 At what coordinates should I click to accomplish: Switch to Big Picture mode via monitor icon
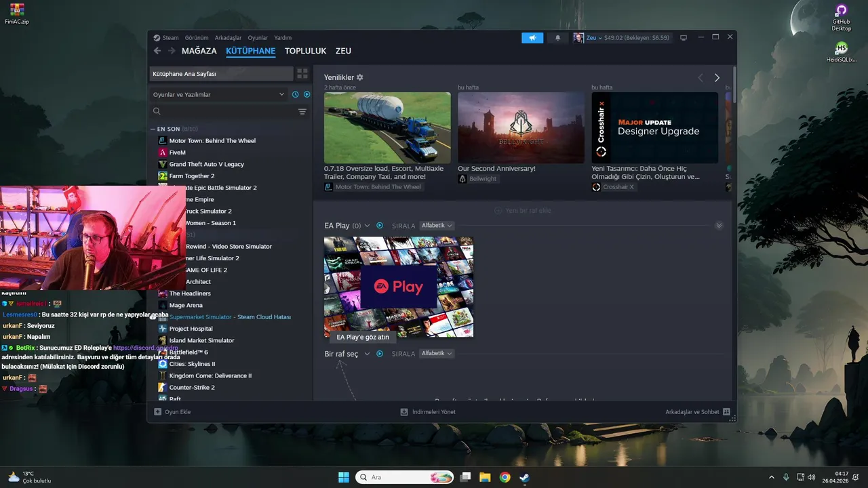click(684, 38)
